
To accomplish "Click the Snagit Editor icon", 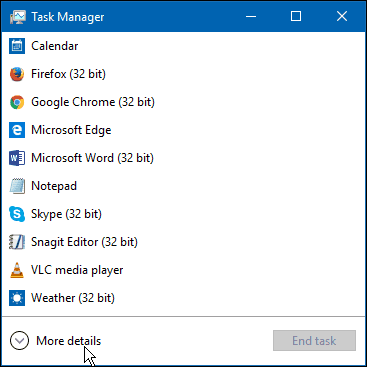I will (17, 242).
